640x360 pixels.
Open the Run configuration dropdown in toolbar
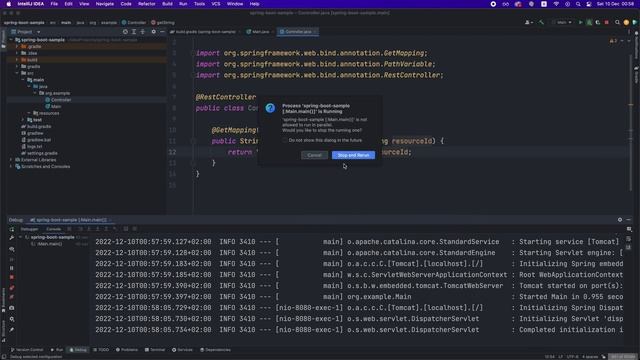point(564,22)
